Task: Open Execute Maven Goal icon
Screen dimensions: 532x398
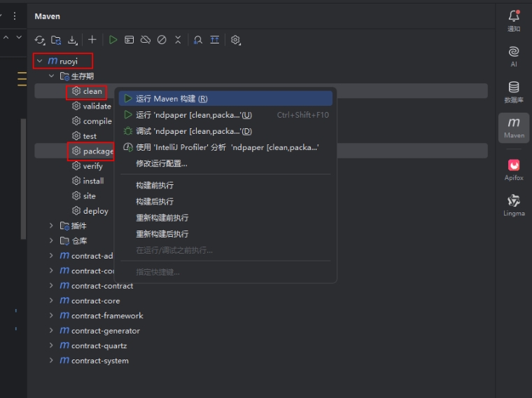Action: pos(129,40)
